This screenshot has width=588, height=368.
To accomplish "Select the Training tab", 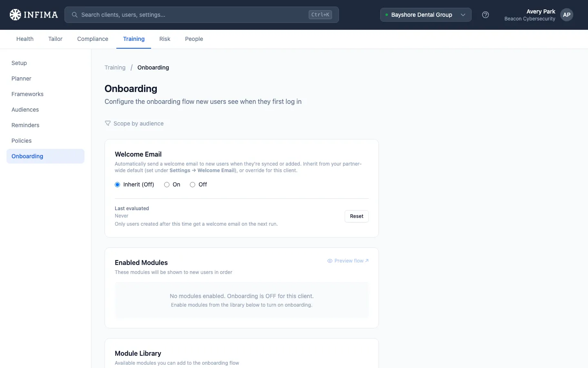I will [134, 39].
